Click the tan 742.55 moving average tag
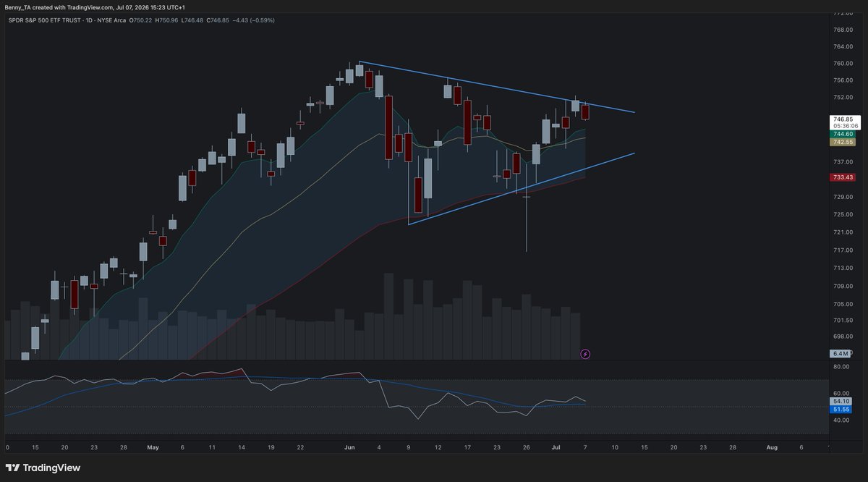This screenshot has height=482, width=868. pos(843,143)
